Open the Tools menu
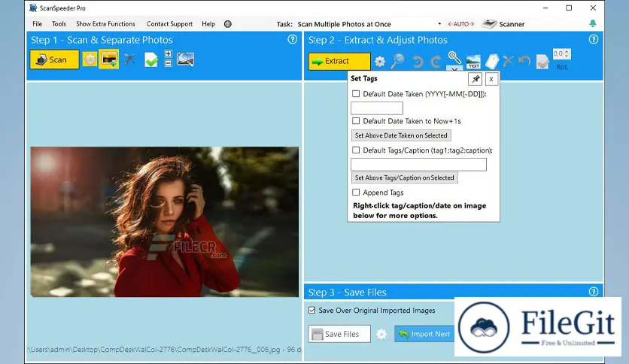The height and width of the screenshot is (364, 629). pyautogui.click(x=59, y=23)
